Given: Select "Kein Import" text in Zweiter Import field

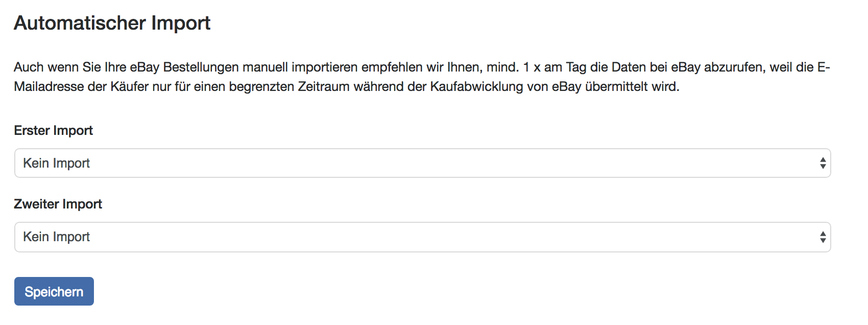Looking at the screenshot, I should click(x=57, y=237).
